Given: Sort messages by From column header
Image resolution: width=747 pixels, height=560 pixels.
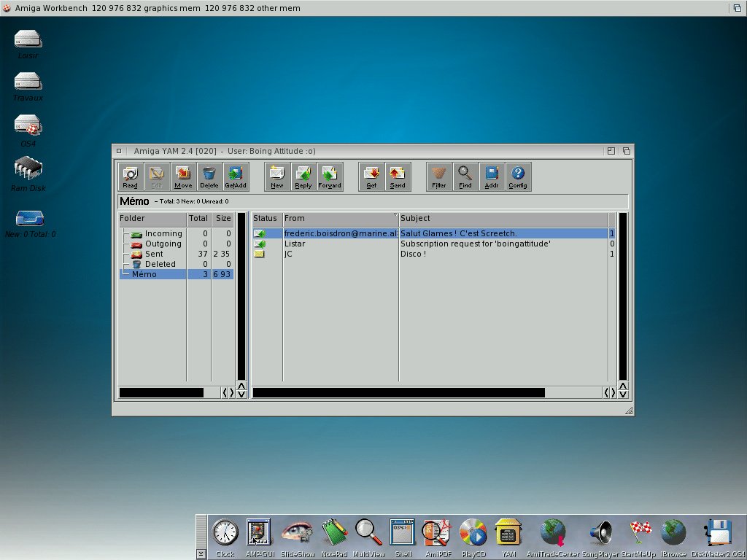Looking at the screenshot, I should pos(341,219).
